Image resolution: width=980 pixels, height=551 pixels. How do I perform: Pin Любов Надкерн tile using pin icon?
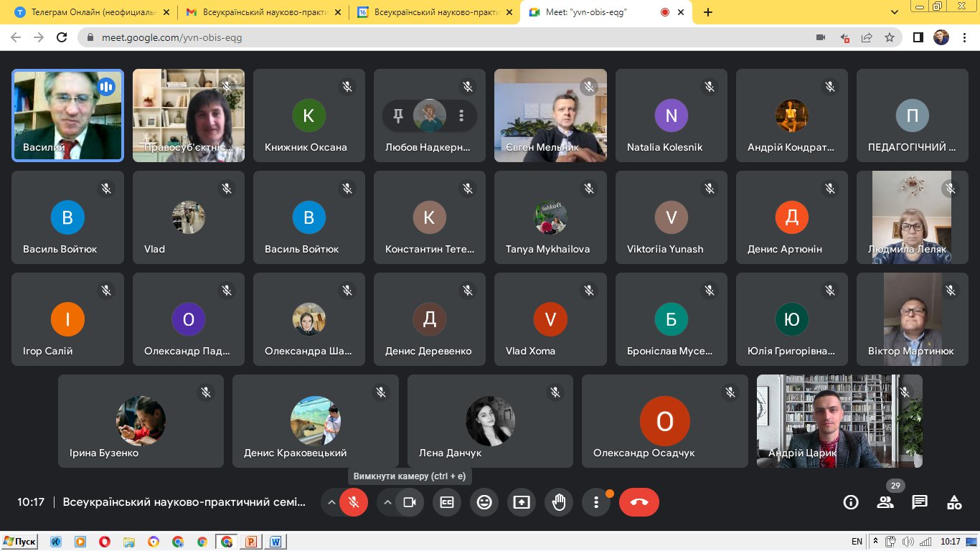[398, 116]
